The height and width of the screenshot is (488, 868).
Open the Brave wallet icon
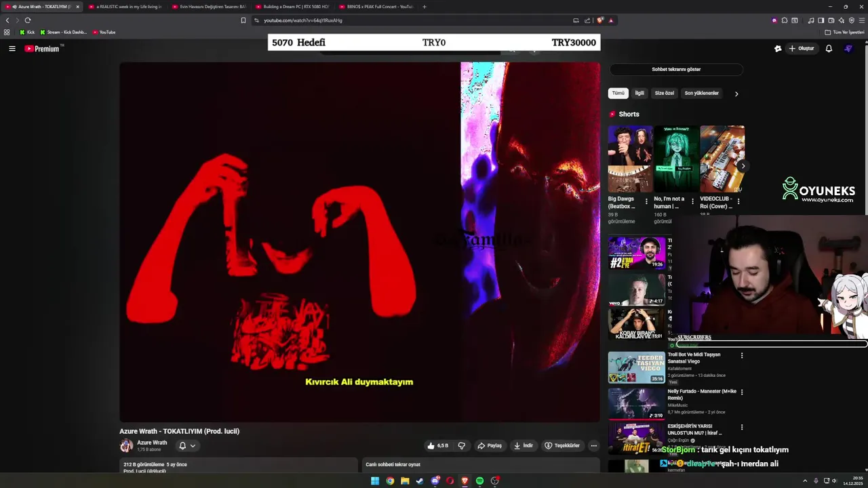point(831,20)
